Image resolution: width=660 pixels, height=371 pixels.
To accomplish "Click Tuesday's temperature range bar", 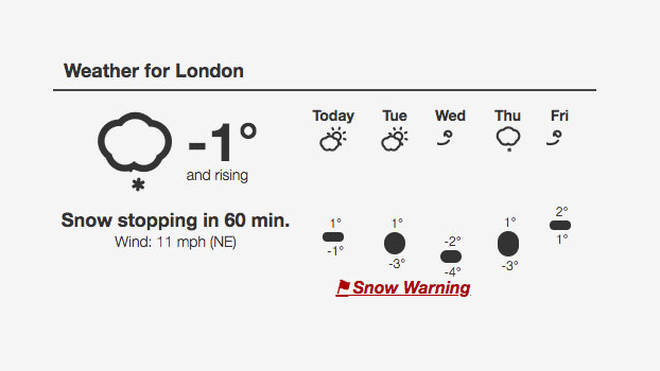I will 394,243.
